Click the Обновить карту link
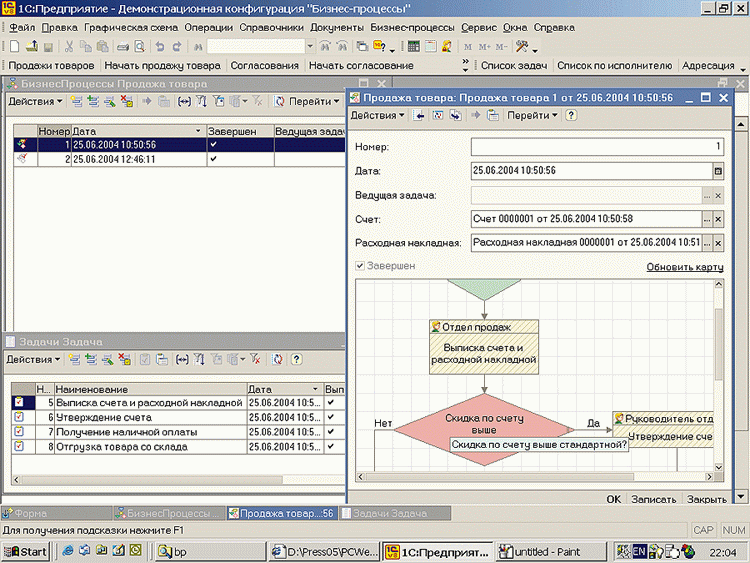The image size is (750, 563). tap(684, 267)
